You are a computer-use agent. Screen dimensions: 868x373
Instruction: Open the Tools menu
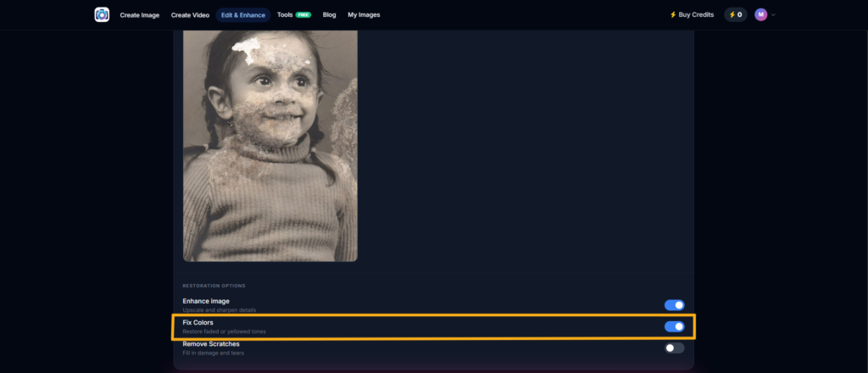(285, 15)
